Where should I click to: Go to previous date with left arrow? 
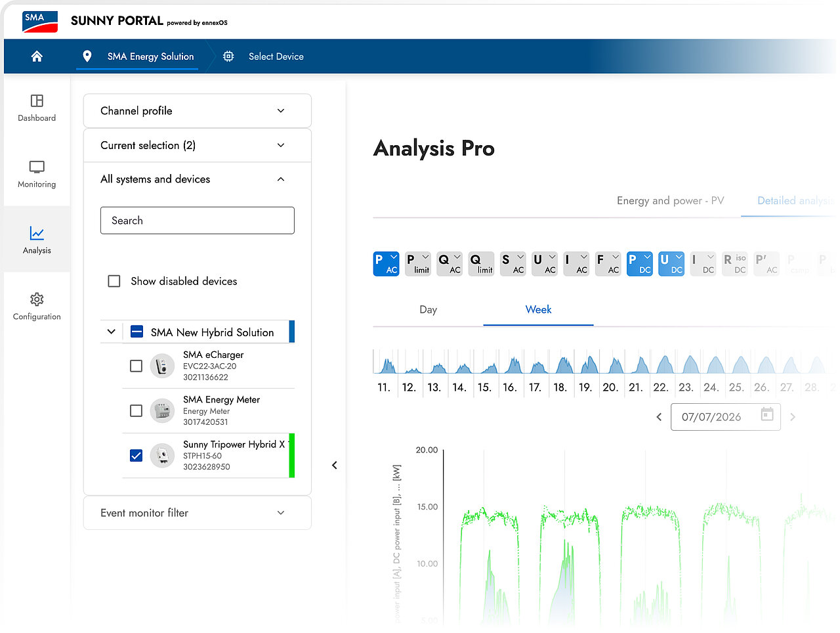point(659,417)
